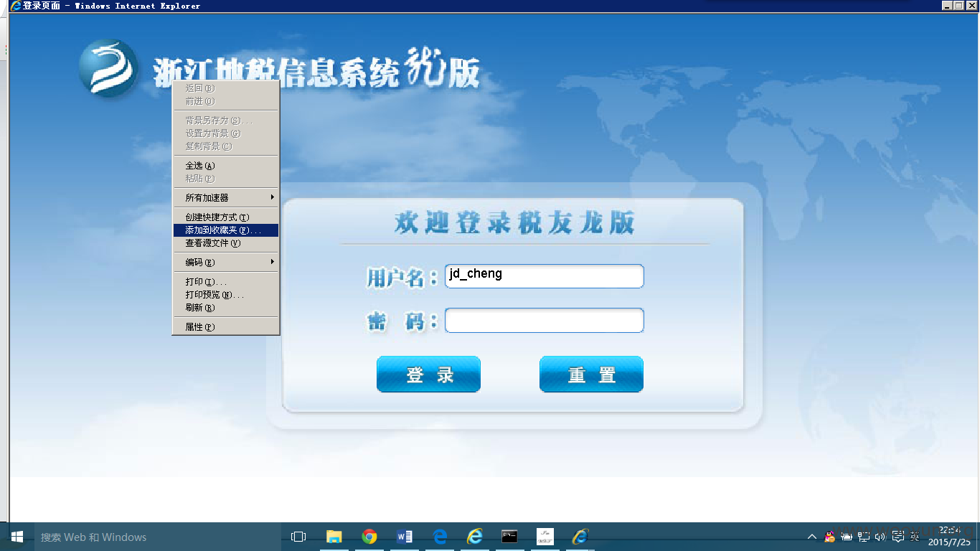Open File Explorer from taskbar
The image size is (980, 551).
(x=334, y=537)
